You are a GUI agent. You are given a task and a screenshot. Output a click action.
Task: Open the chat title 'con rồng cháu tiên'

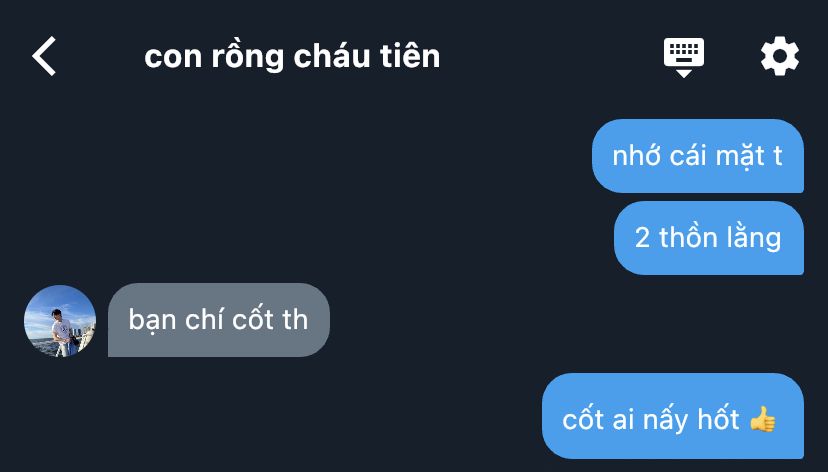[292, 56]
